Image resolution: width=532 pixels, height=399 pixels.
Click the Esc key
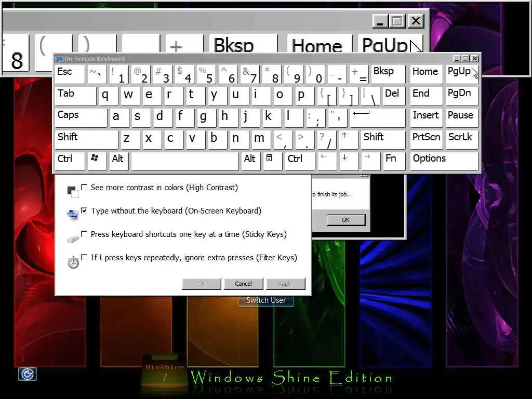(70, 74)
